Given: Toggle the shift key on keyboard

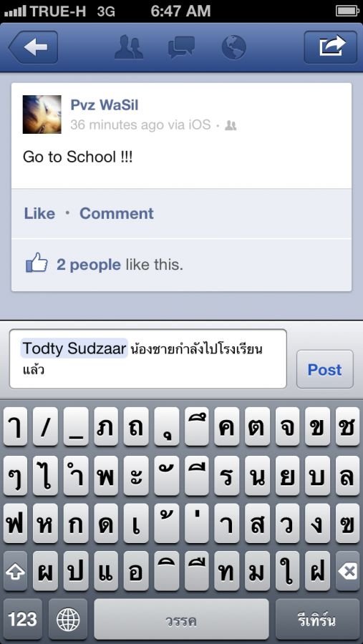Looking at the screenshot, I should coord(15,571).
